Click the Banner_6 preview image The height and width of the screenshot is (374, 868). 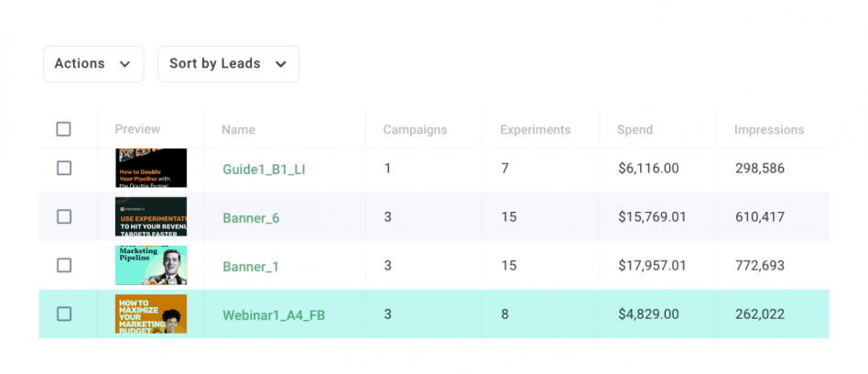coord(151,217)
